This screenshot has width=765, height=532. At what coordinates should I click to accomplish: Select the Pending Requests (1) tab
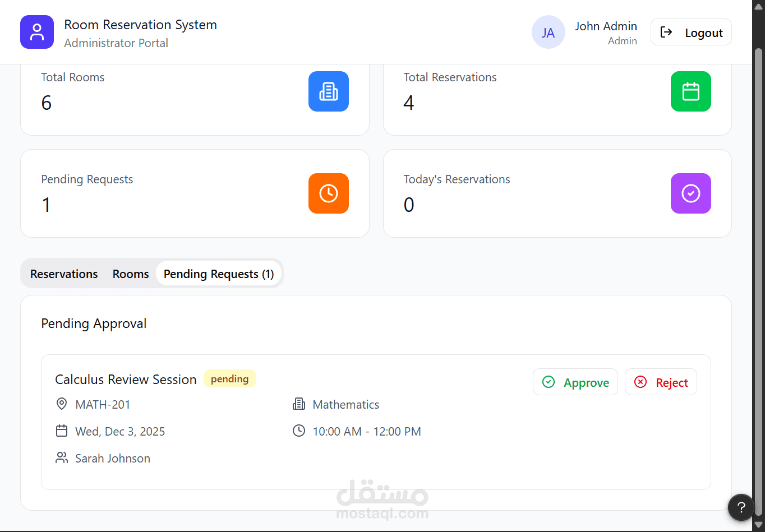click(x=219, y=274)
